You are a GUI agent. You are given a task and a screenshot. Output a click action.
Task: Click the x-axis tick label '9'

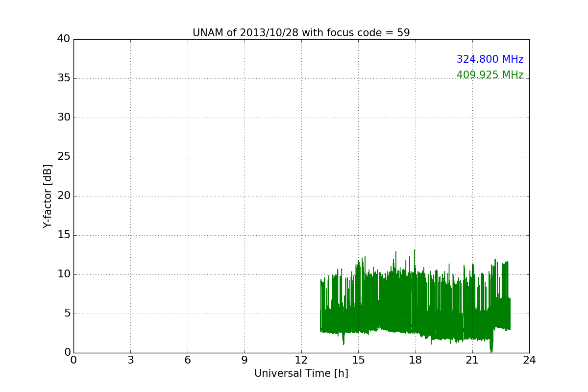[x=245, y=360]
